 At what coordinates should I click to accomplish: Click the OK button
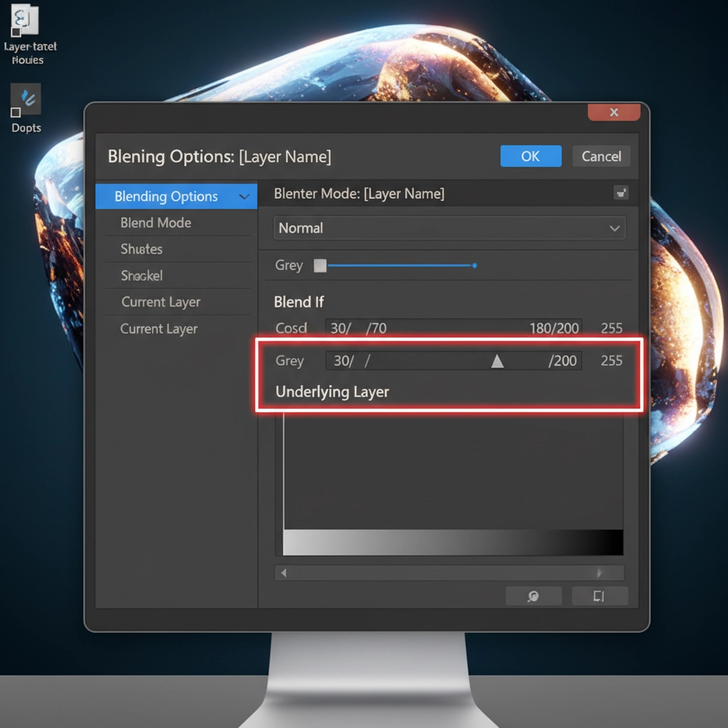[530, 156]
